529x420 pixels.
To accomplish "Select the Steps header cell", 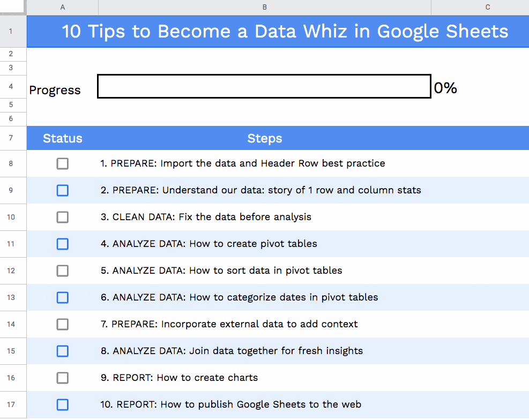I will (265, 139).
